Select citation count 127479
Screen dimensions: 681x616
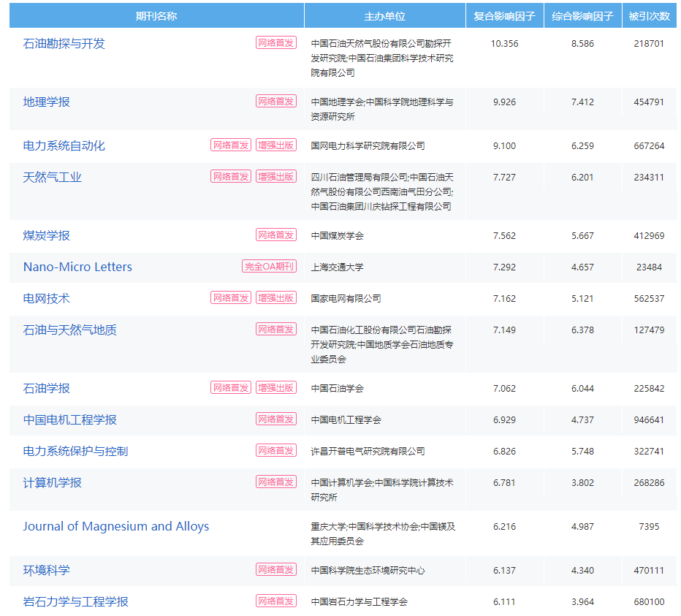[x=649, y=330]
